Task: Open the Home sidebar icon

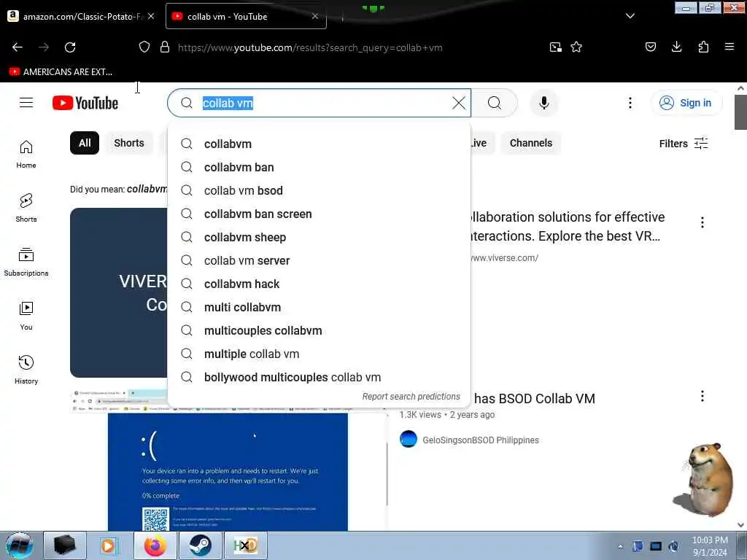Action: tap(26, 155)
